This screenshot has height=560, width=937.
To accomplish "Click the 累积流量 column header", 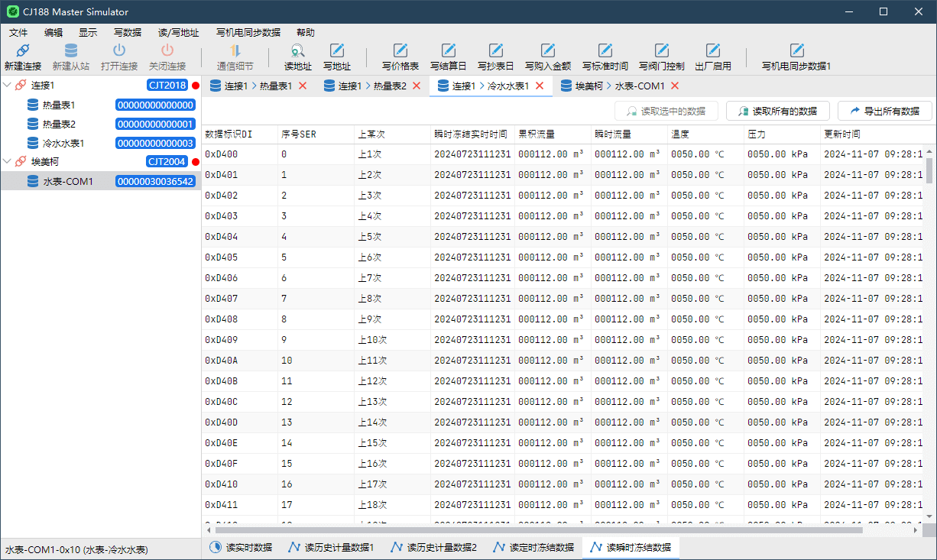I will [x=553, y=134].
